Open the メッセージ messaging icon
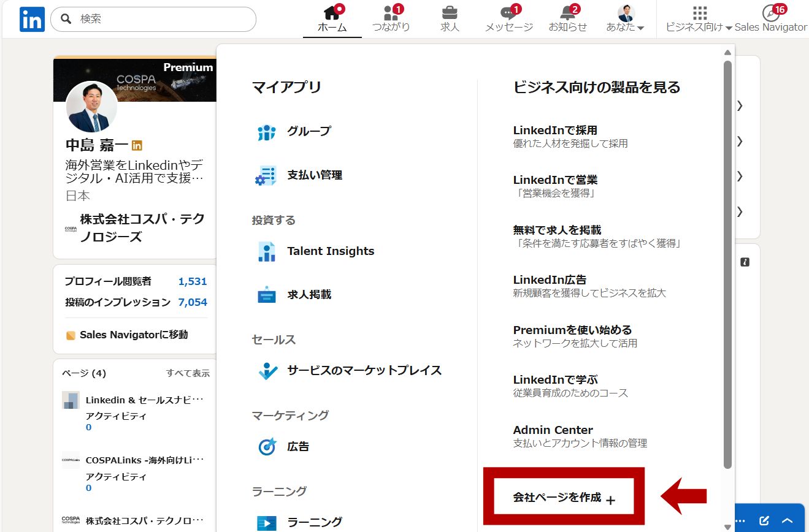The image size is (809, 532). 508,13
